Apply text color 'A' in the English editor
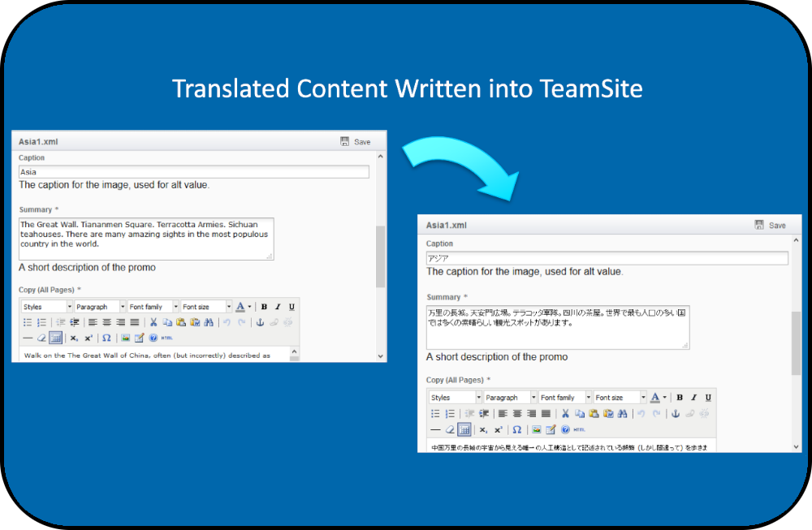 click(240, 307)
